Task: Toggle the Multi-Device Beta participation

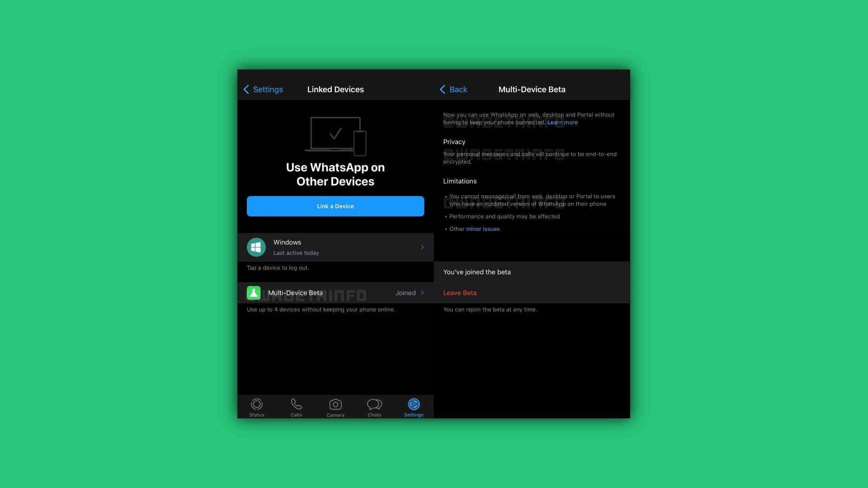Action: (x=460, y=292)
